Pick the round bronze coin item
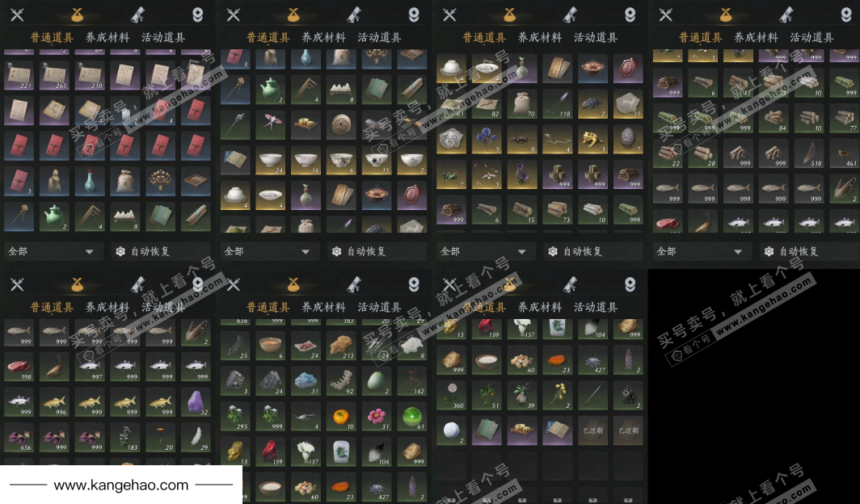 click(341, 124)
